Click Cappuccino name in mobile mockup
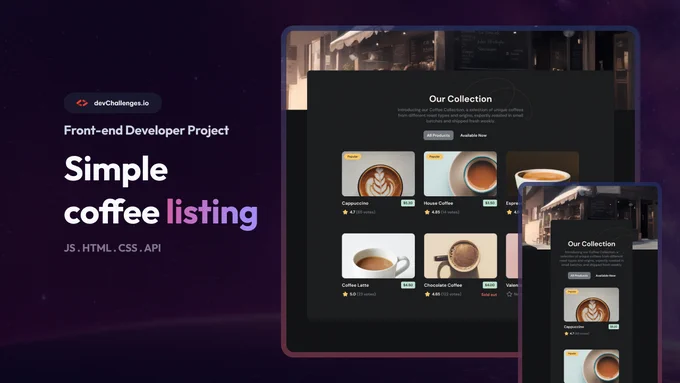The height and width of the screenshot is (383, 680). tap(574, 327)
